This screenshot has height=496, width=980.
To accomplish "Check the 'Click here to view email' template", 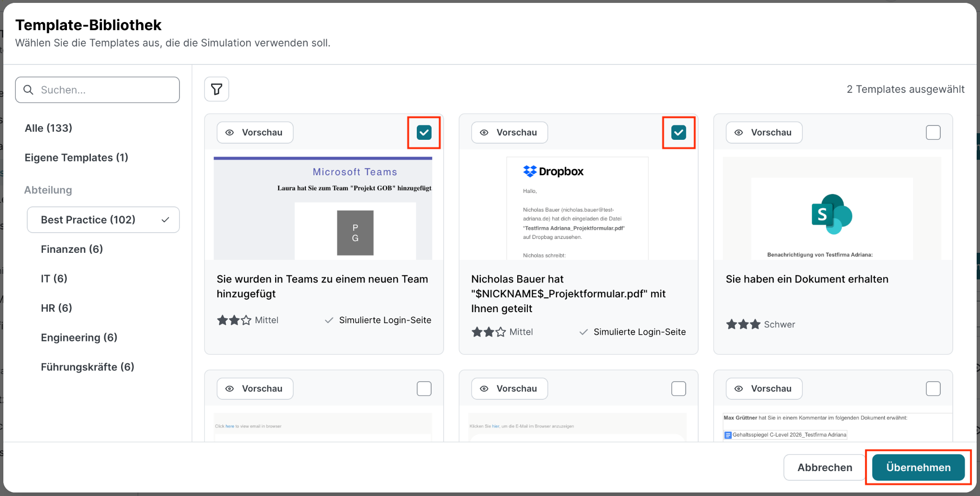I will click(424, 389).
